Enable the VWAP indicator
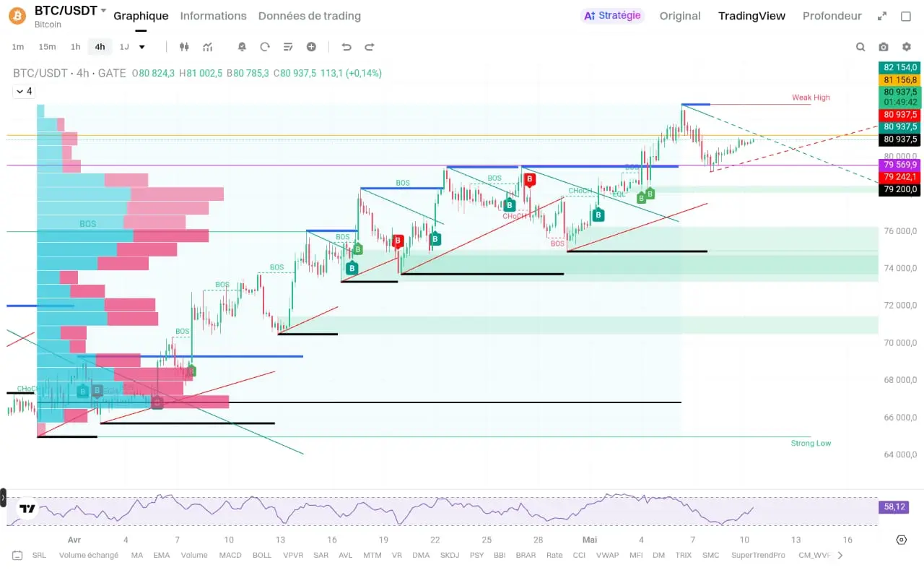 click(x=606, y=556)
